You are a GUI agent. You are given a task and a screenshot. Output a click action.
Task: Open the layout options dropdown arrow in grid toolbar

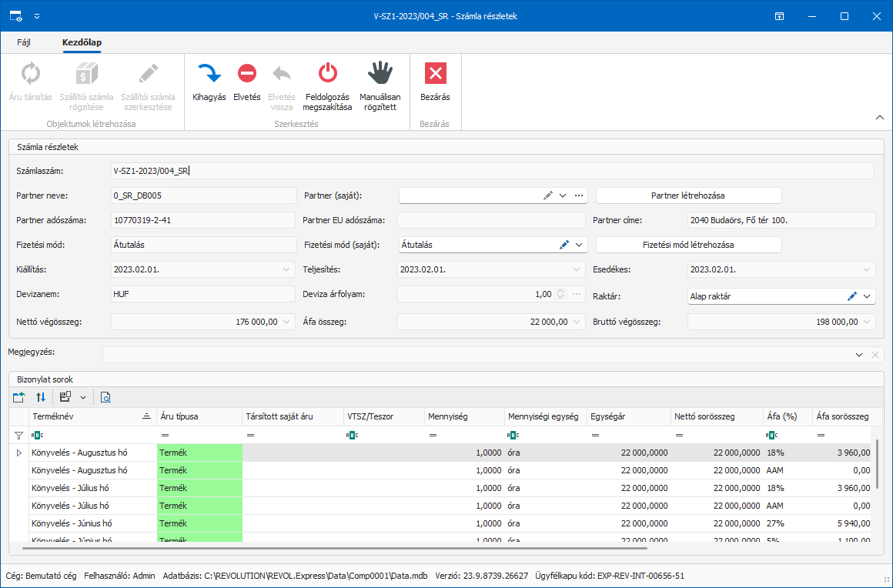(83, 397)
